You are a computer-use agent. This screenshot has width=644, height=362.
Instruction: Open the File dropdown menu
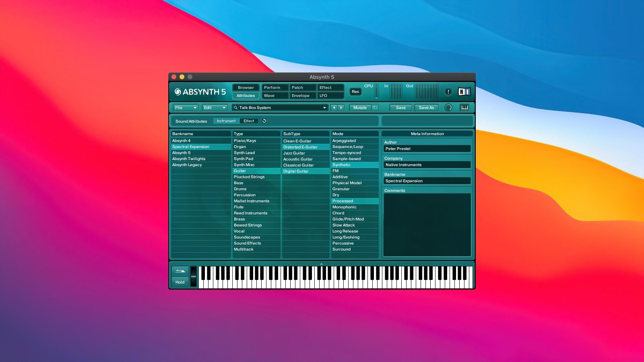(x=186, y=107)
